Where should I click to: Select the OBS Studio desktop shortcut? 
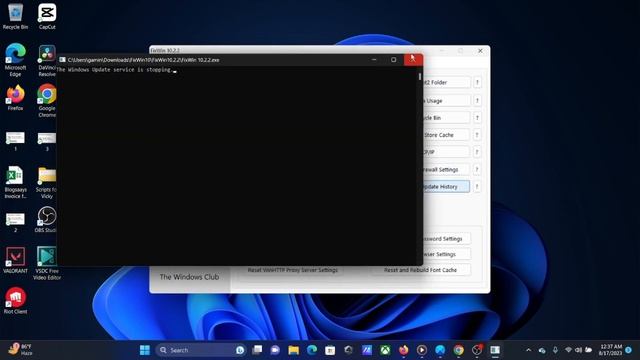46,220
